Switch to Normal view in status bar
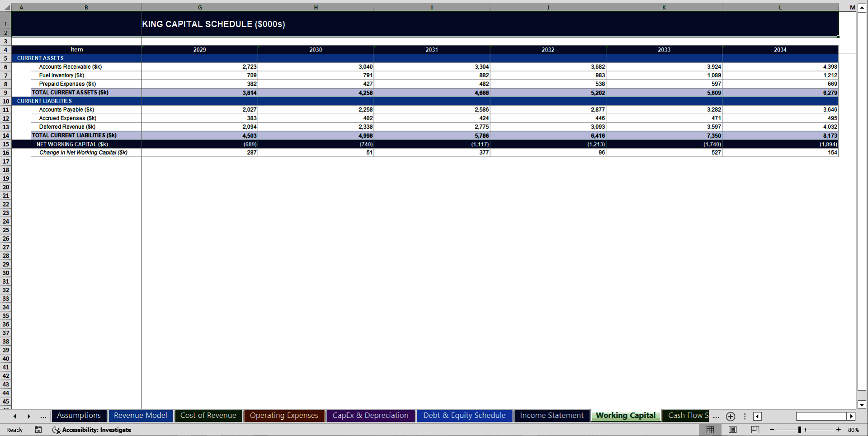Image resolution: width=868 pixels, height=436 pixels. [x=710, y=430]
